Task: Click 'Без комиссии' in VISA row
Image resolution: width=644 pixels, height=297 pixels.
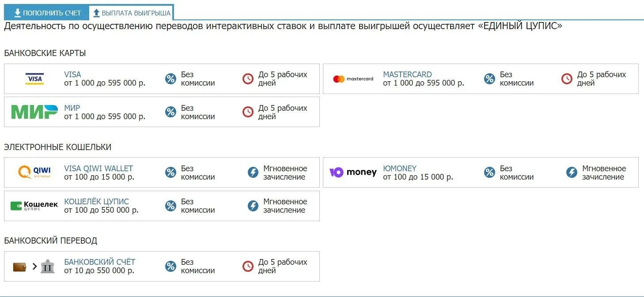Action: pos(198,79)
